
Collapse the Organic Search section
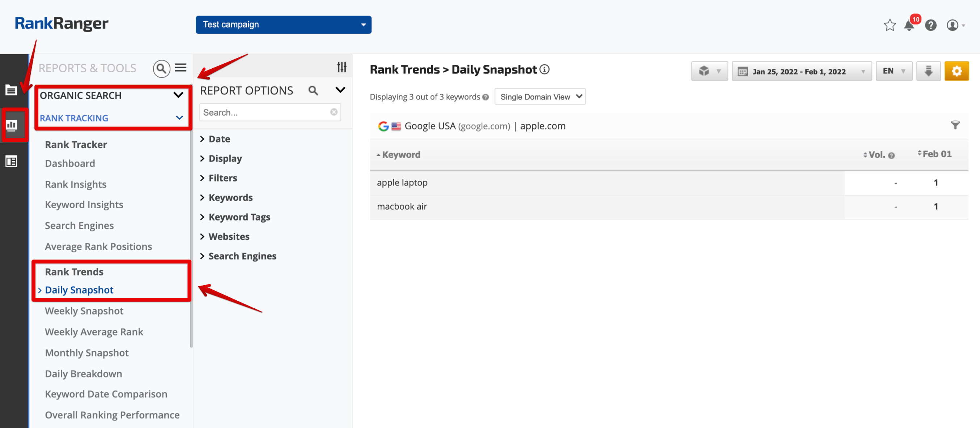[178, 95]
